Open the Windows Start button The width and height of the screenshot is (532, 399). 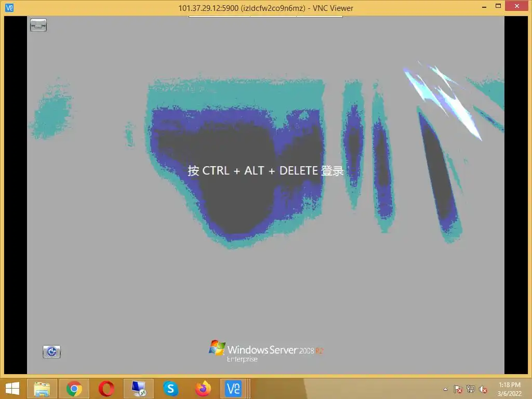12,389
